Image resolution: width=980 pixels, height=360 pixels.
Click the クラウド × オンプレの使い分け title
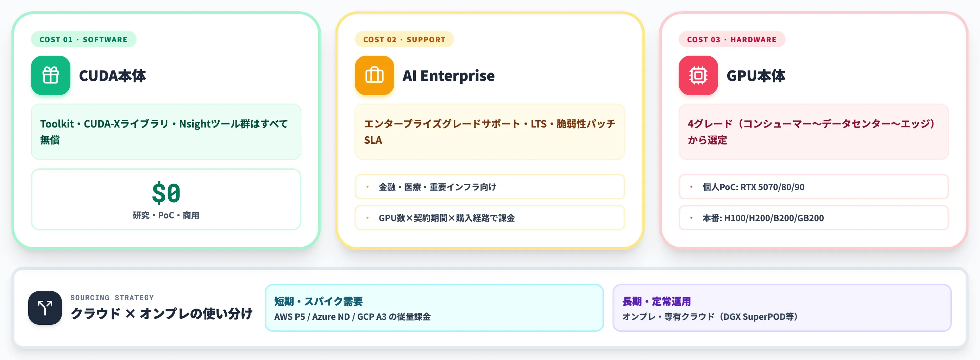point(162,314)
